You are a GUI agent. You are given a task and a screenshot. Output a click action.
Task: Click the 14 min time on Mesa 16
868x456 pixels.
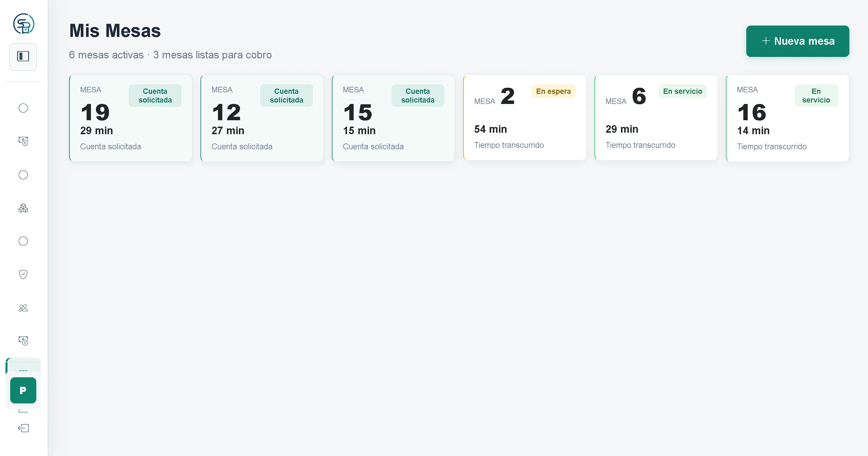pyautogui.click(x=754, y=130)
